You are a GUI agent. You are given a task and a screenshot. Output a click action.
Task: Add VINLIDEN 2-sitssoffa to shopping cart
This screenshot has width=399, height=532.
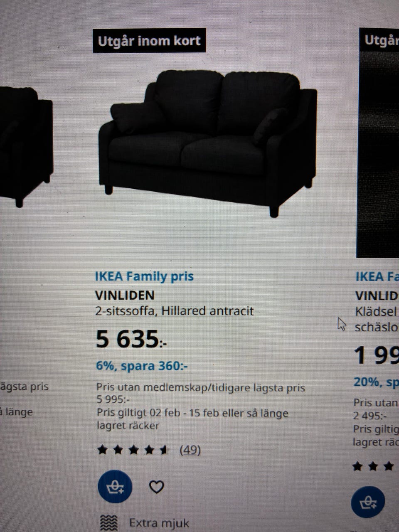point(115,487)
